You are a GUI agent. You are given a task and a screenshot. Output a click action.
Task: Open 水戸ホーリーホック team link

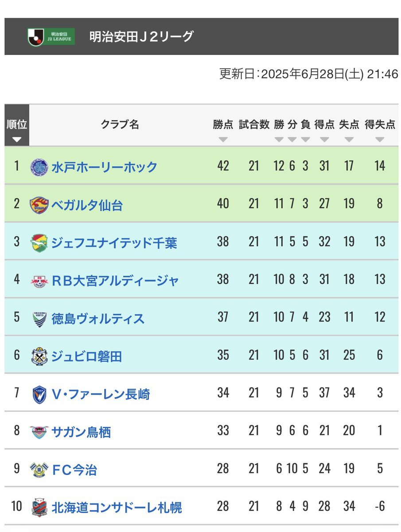pyautogui.click(x=105, y=167)
